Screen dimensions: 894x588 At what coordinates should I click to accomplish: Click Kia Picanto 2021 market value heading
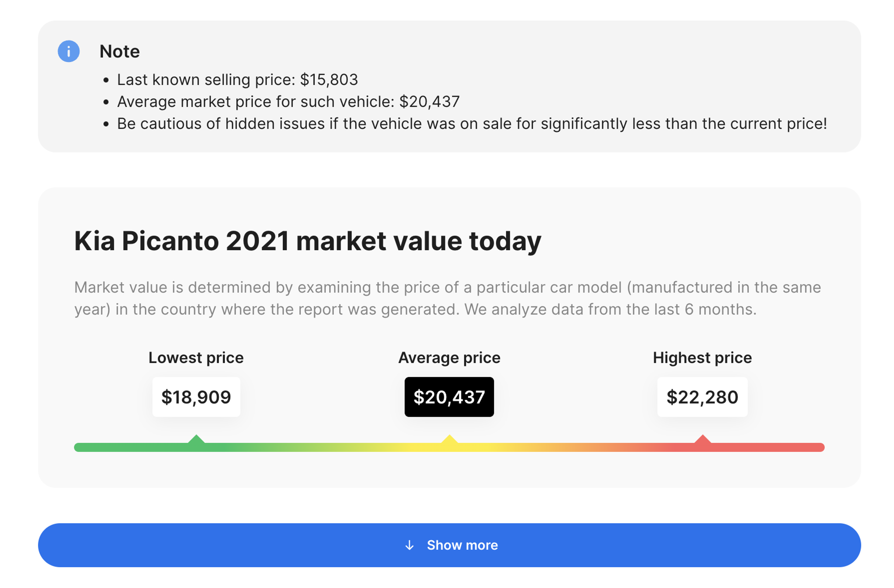coord(308,241)
